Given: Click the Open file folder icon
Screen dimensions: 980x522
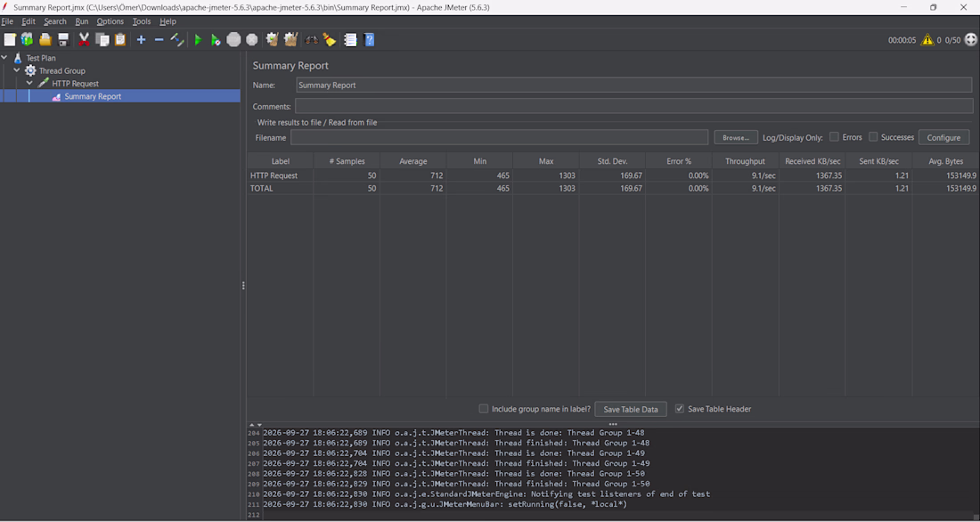Looking at the screenshot, I should click(45, 40).
